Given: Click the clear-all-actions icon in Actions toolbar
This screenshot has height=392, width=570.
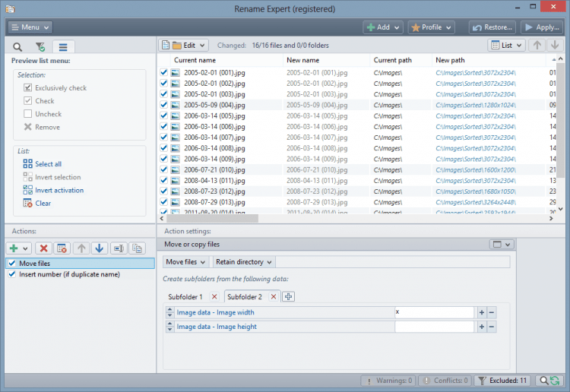Looking at the screenshot, I should pyautogui.click(x=62, y=248).
